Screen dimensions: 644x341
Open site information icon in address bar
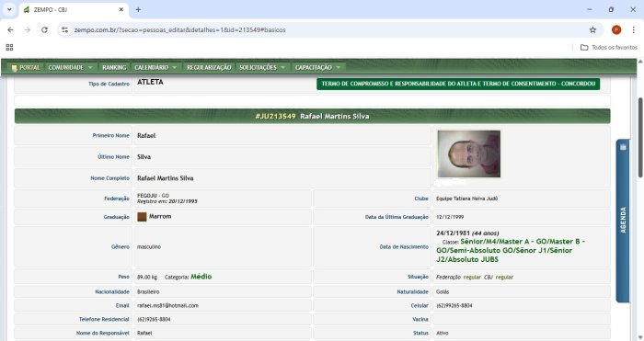coord(65,30)
